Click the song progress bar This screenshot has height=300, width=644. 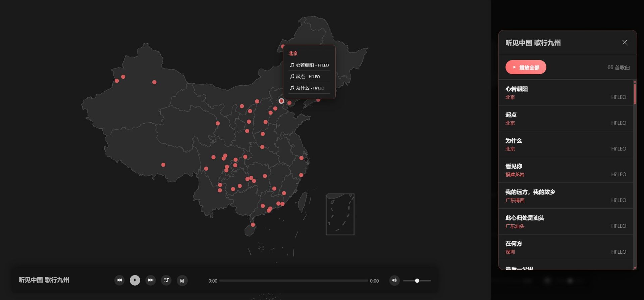pyautogui.click(x=293, y=281)
